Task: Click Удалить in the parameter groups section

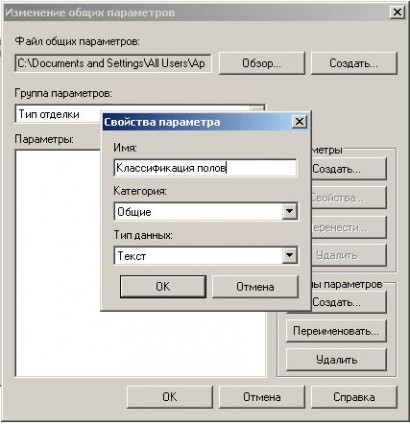Action: (x=336, y=360)
